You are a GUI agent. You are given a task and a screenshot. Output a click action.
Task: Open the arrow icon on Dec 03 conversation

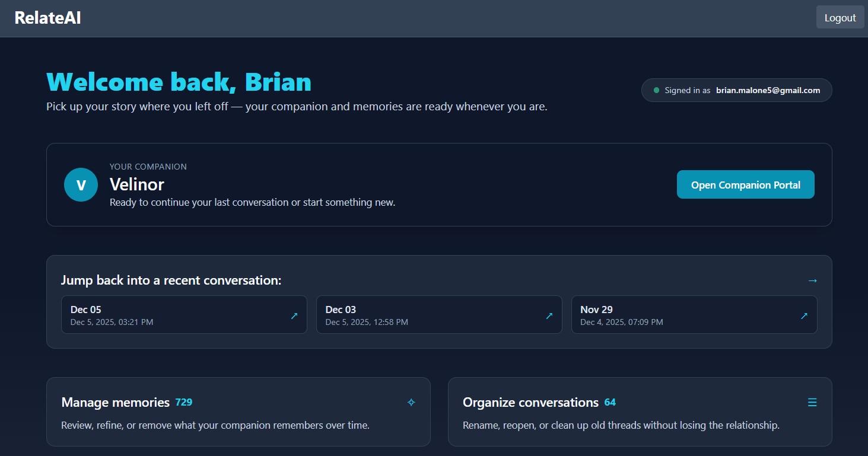tap(549, 316)
